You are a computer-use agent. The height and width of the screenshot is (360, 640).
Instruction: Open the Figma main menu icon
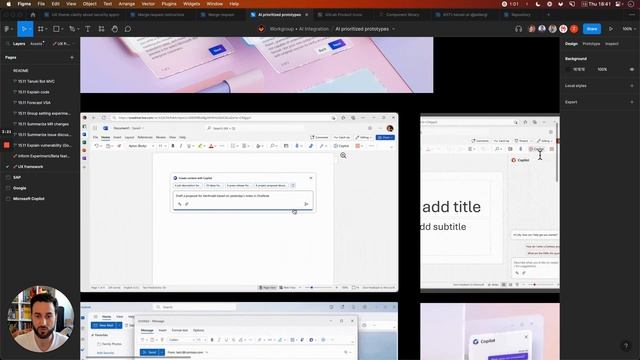coord(7,29)
